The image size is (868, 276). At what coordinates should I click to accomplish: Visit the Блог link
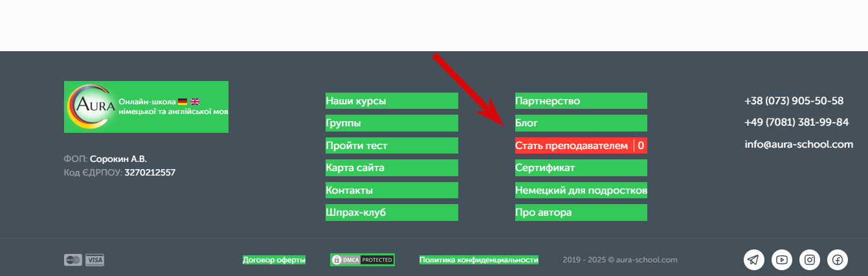[581, 123]
